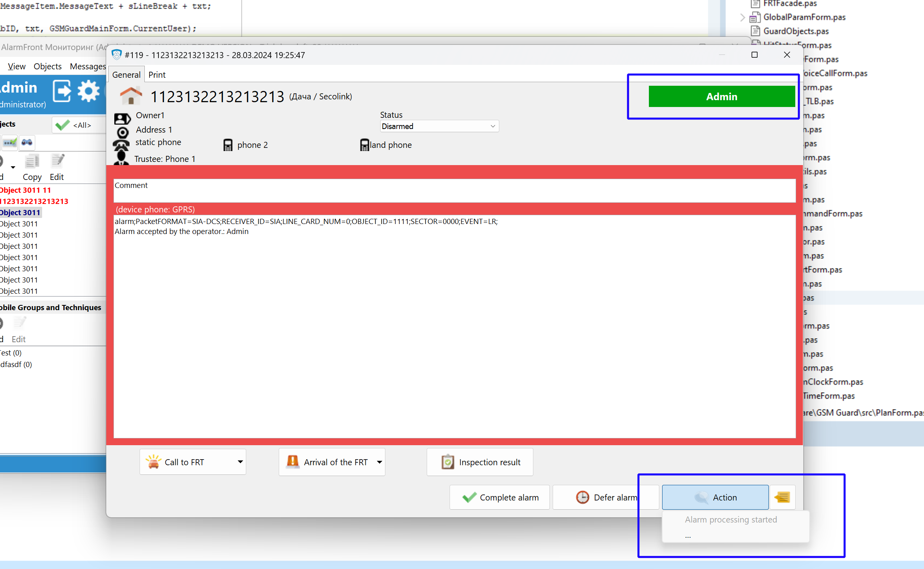
Task: Open the Objects menu
Action: pos(47,67)
